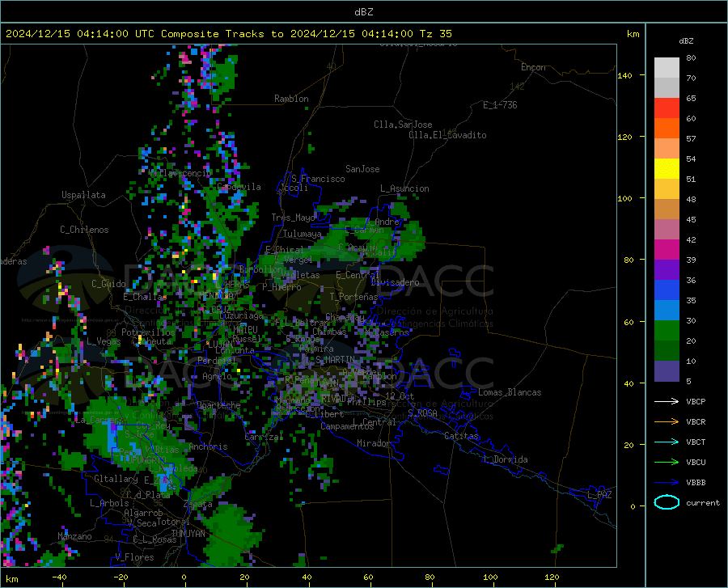
Task: Click the 'Agrelo' map label
Action: pos(217,376)
